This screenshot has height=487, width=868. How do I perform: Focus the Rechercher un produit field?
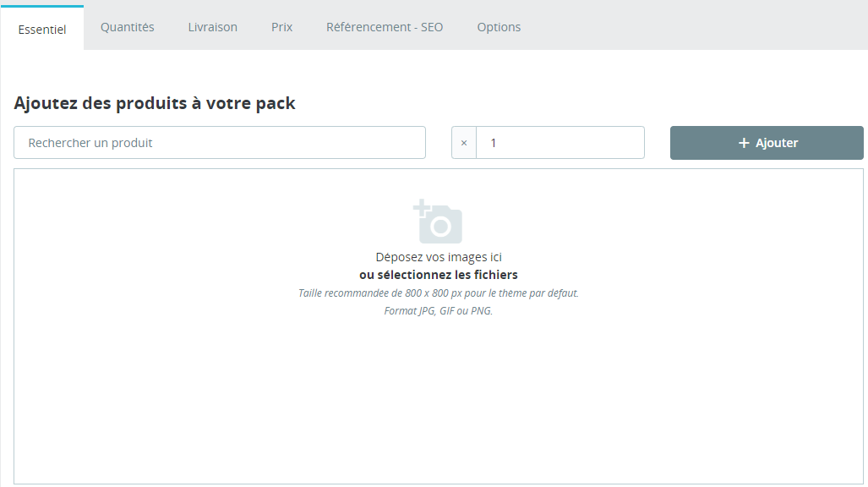pos(220,143)
